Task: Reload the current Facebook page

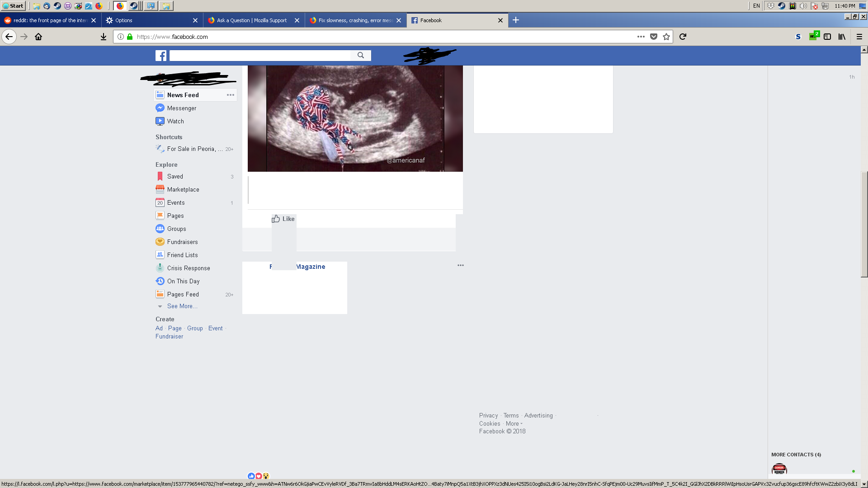Action: [683, 37]
